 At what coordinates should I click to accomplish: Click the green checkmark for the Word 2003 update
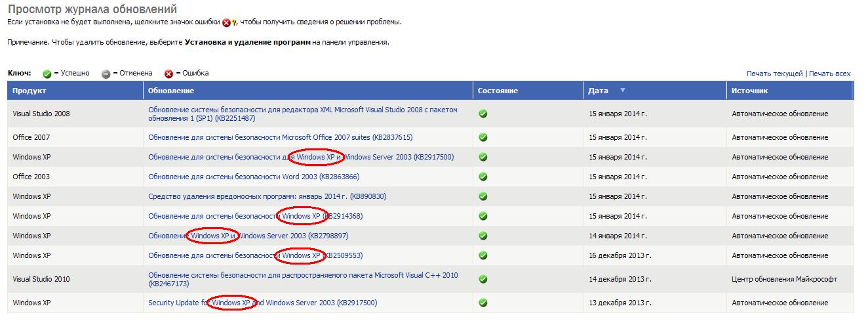(x=483, y=177)
